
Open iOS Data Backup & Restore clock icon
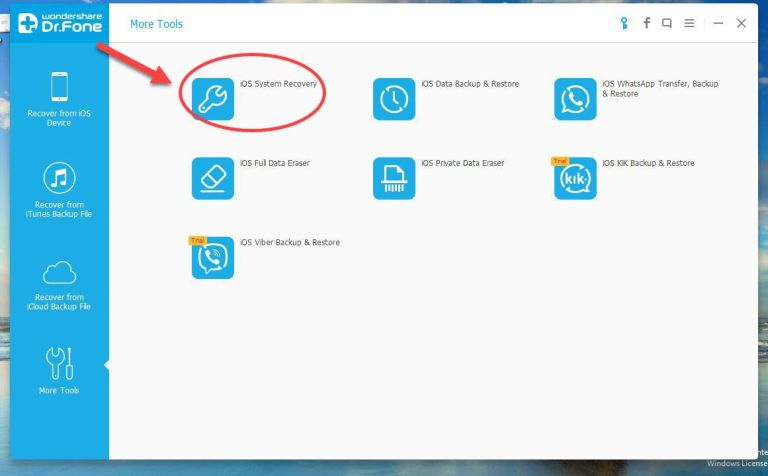click(x=394, y=99)
